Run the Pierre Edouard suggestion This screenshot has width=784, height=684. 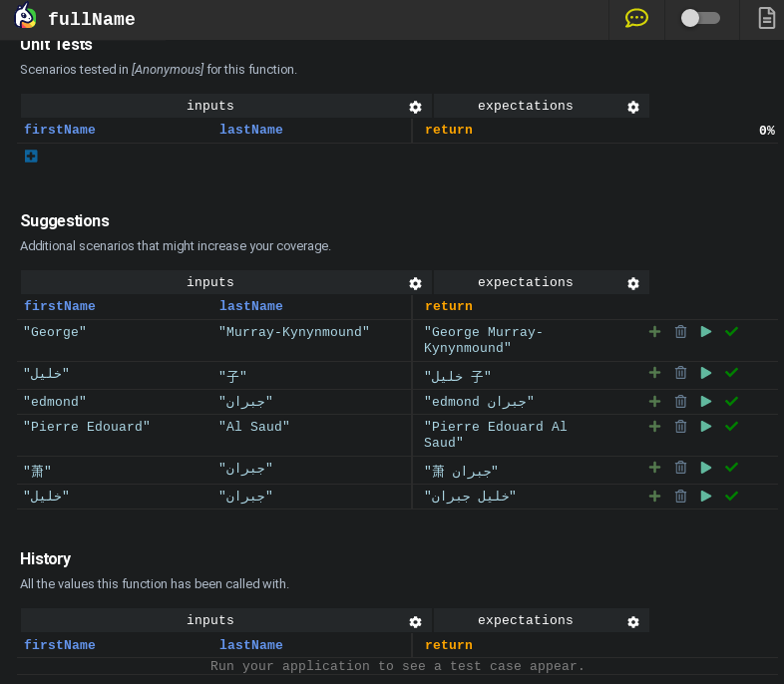(x=706, y=426)
